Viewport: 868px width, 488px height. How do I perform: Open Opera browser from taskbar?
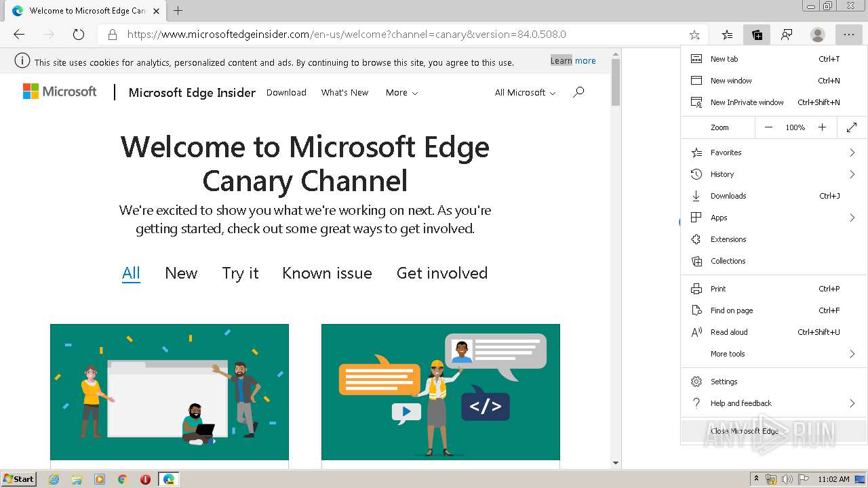[x=145, y=479]
